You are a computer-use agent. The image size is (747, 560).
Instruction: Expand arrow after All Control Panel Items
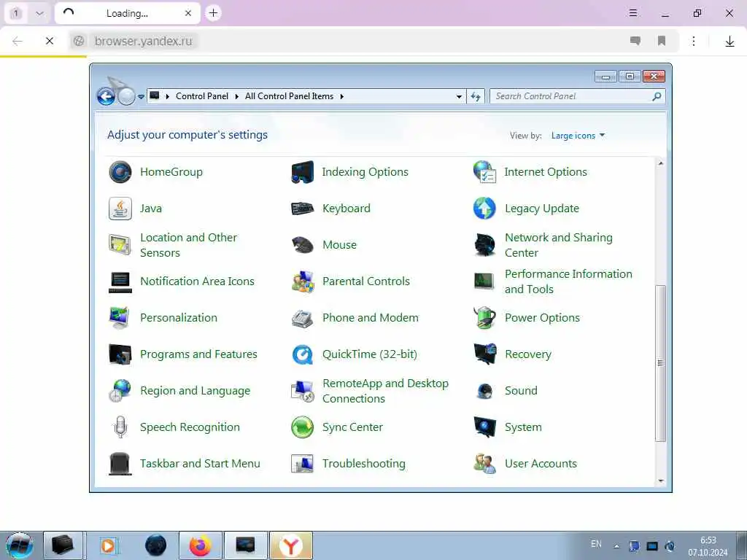(x=342, y=97)
